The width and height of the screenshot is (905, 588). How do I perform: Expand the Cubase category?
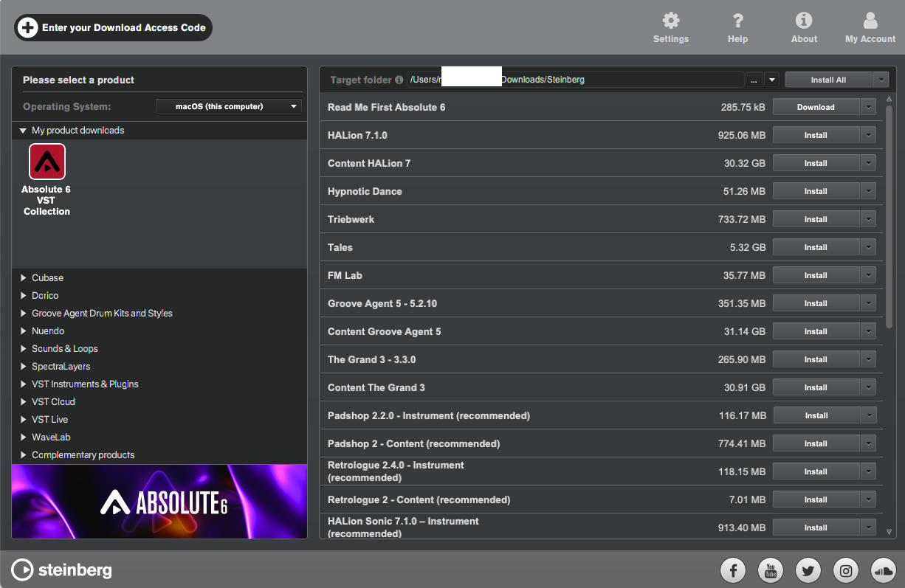pyautogui.click(x=24, y=278)
